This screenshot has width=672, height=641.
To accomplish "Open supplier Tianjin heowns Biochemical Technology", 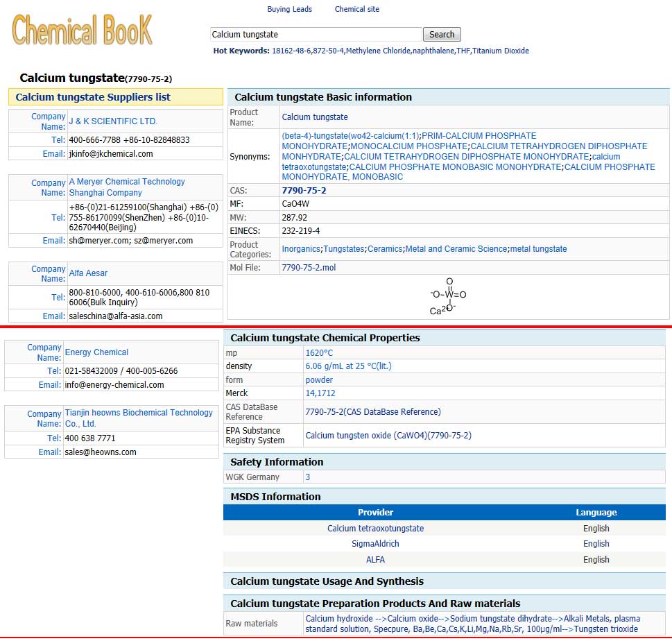I will coord(139,418).
